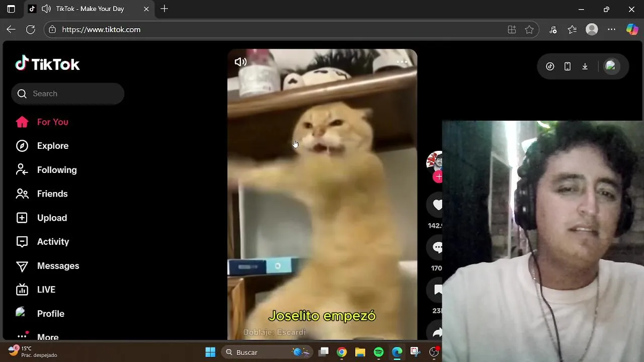
Task: Open the Edge Favorites list
Action: click(572, 30)
